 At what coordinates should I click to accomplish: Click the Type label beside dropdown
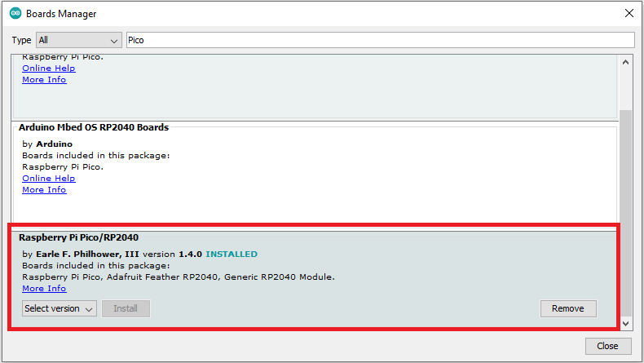(21, 40)
